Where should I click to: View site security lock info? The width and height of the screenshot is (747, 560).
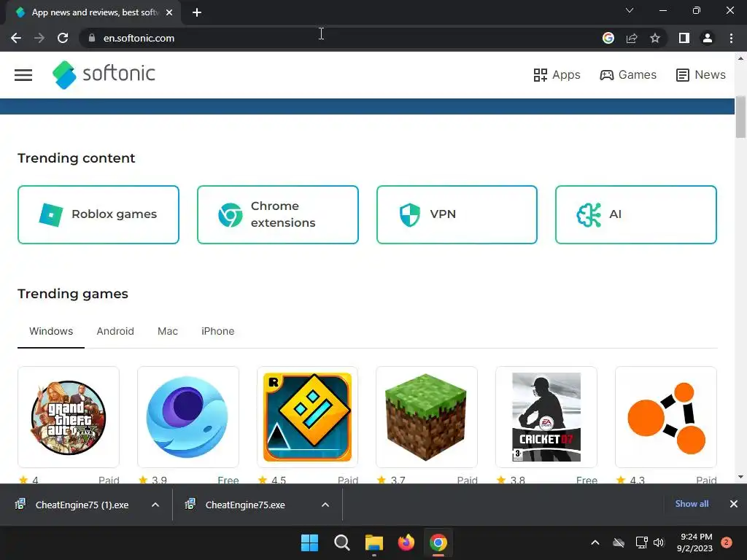tap(92, 38)
